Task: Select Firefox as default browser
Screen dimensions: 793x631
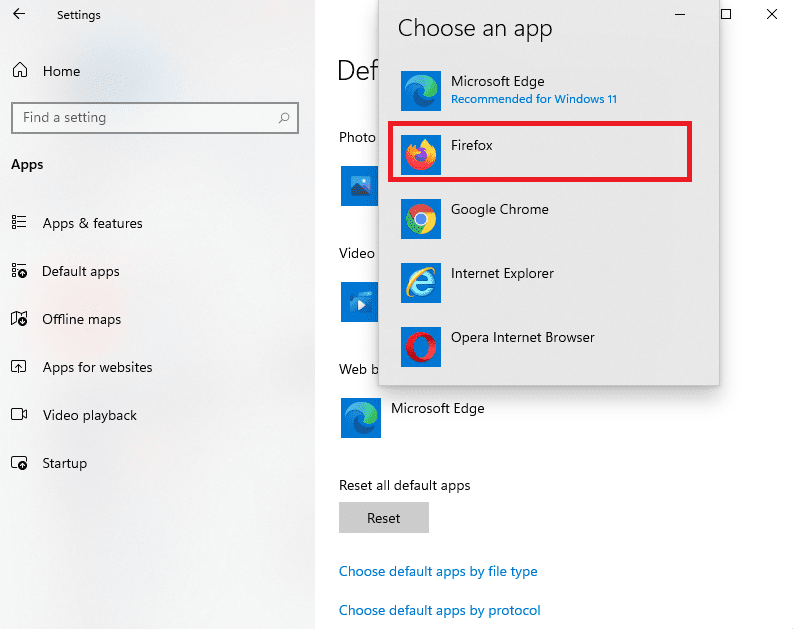Action: [x=540, y=152]
